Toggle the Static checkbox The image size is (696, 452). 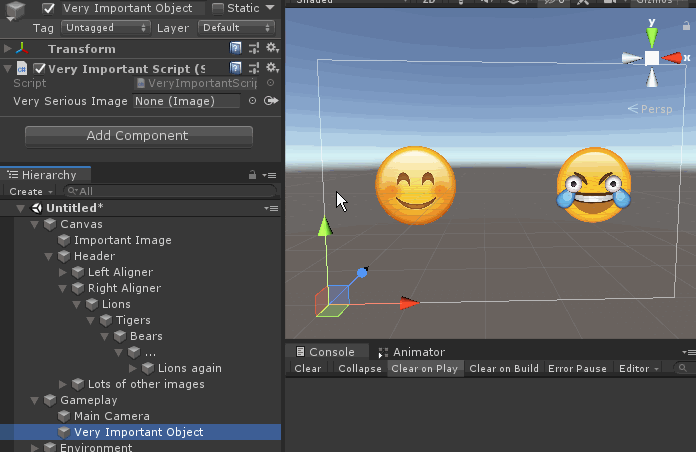click(218, 8)
